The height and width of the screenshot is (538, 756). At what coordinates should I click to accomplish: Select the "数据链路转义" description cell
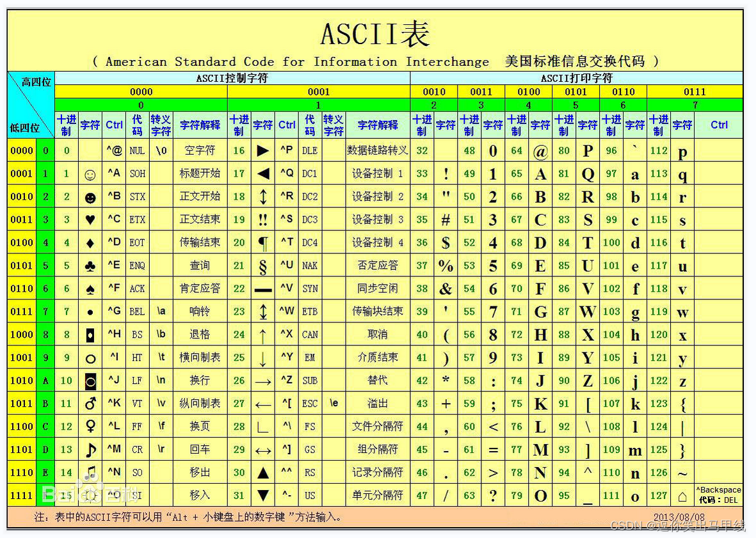pyautogui.click(x=378, y=151)
